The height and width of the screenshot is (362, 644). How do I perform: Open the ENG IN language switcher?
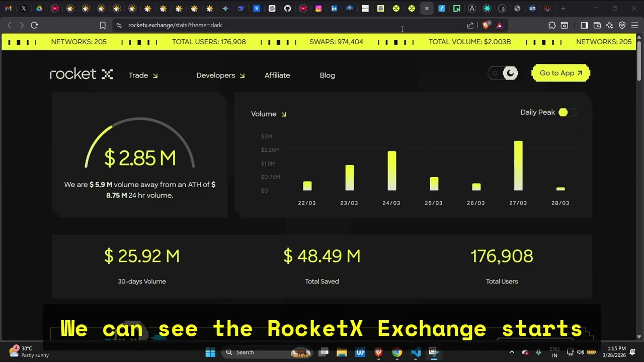(554, 352)
